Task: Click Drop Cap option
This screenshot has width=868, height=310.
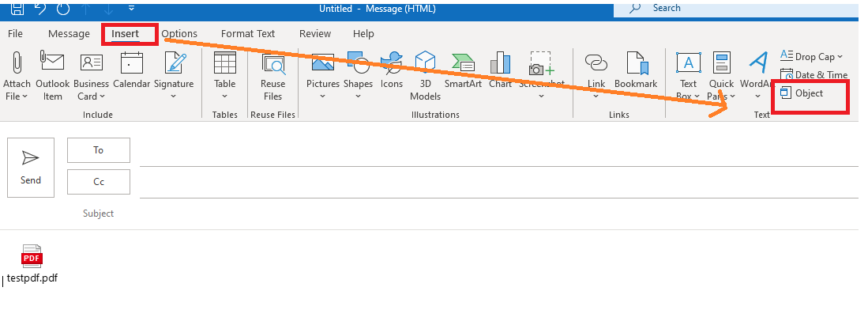Action: (x=811, y=57)
